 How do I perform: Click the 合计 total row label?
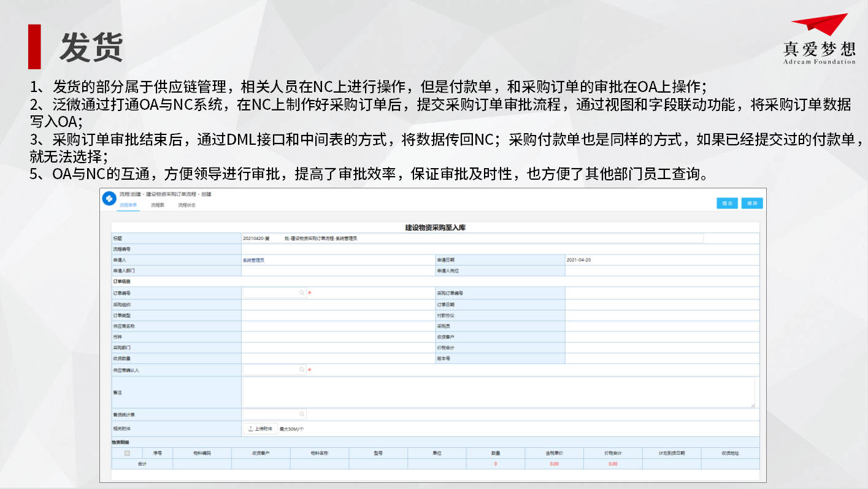tap(142, 464)
